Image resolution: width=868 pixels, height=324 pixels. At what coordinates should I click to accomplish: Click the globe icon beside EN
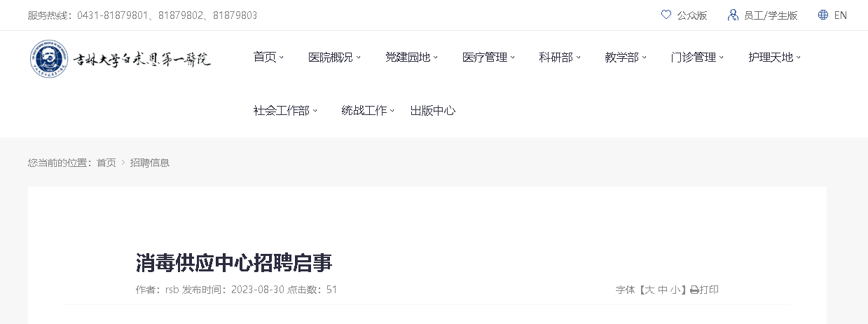click(x=823, y=15)
